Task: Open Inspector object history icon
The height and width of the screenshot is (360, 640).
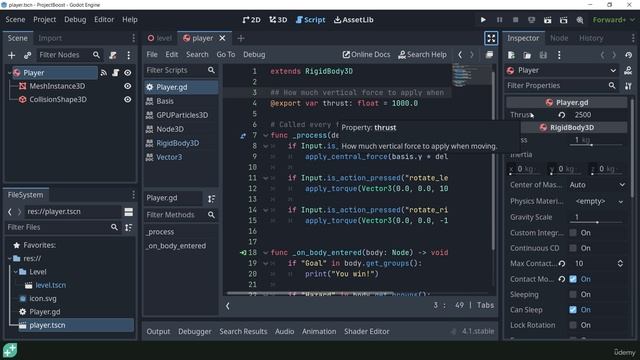Action: pos(628,55)
